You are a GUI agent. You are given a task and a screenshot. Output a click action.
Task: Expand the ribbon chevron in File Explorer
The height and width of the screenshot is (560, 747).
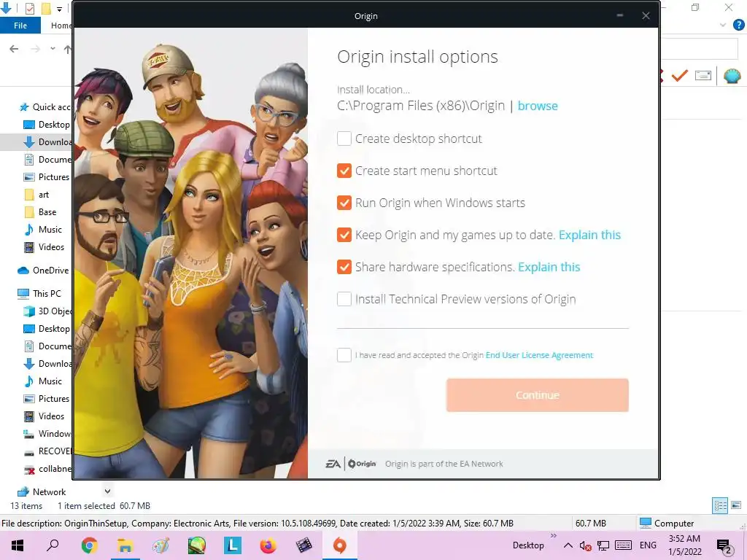(x=723, y=26)
